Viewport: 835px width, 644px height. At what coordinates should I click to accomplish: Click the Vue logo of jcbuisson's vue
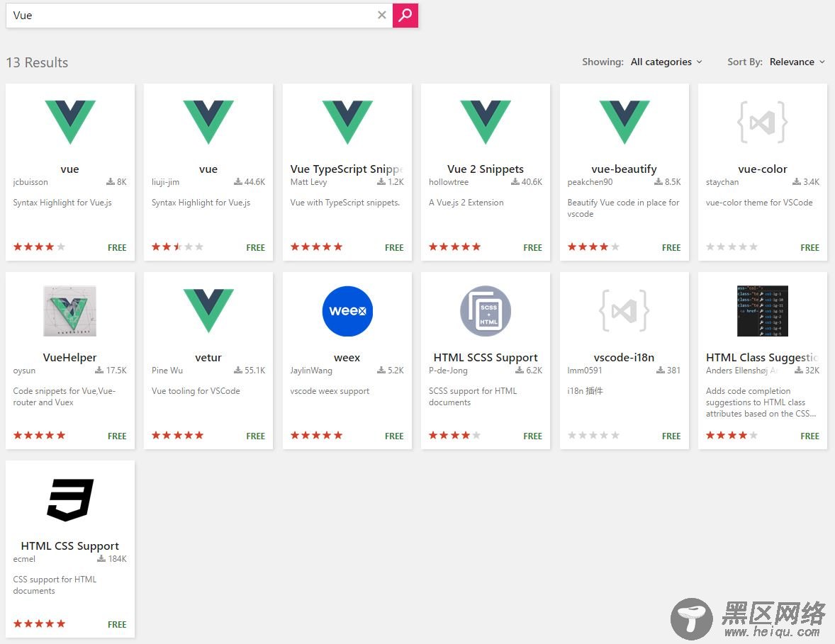pos(69,122)
